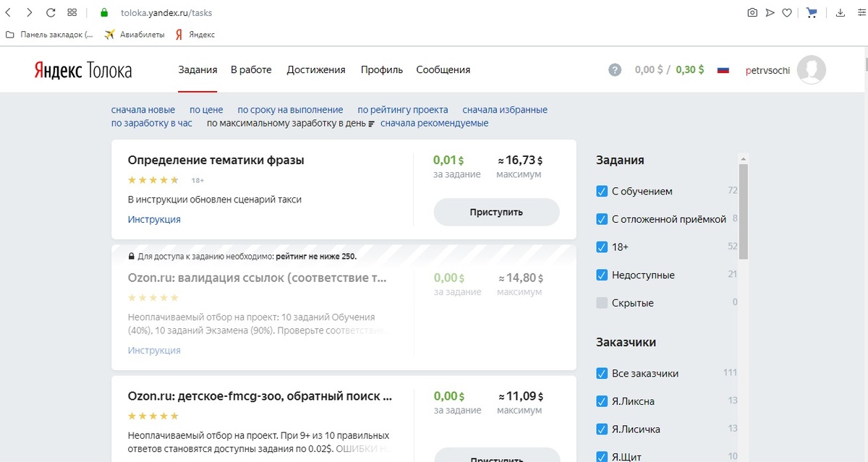This screenshot has height=462, width=868.
Task: Open the Достижения tab
Action: click(316, 70)
